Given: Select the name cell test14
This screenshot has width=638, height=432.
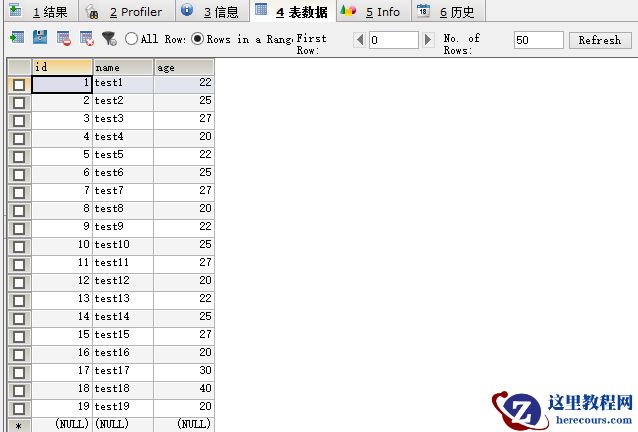Looking at the screenshot, I should coord(123,316).
